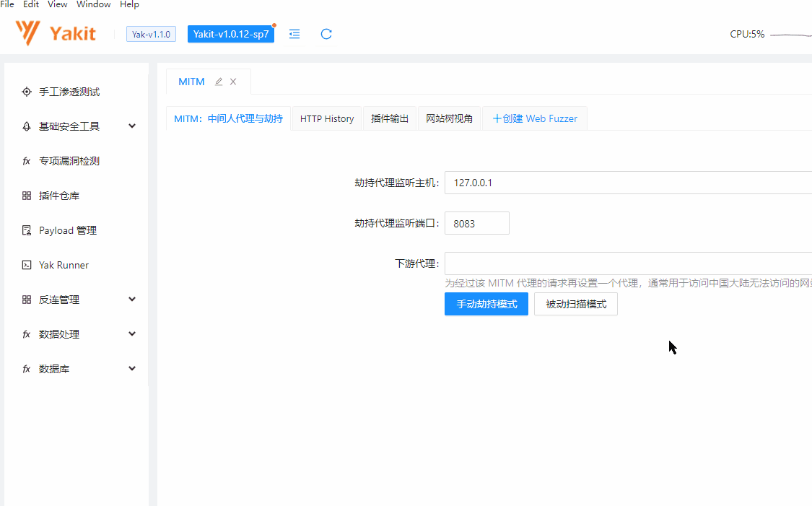Open 插件仓库 sidebar item

coord(76,196)
